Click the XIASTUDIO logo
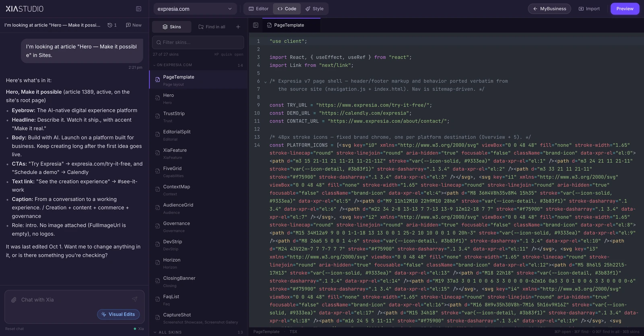The image size is (644, 336). coord(25,9)
